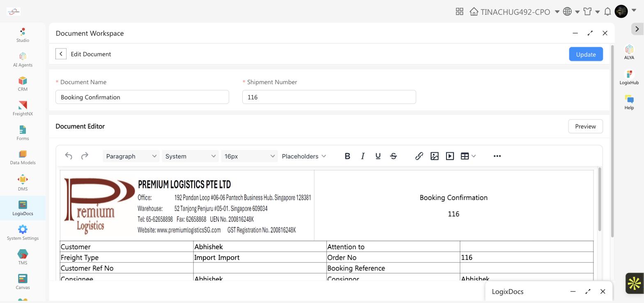The width and height of the screenshot is (644, 303).
Task: Open the Forms module
Action: [23, 133]
